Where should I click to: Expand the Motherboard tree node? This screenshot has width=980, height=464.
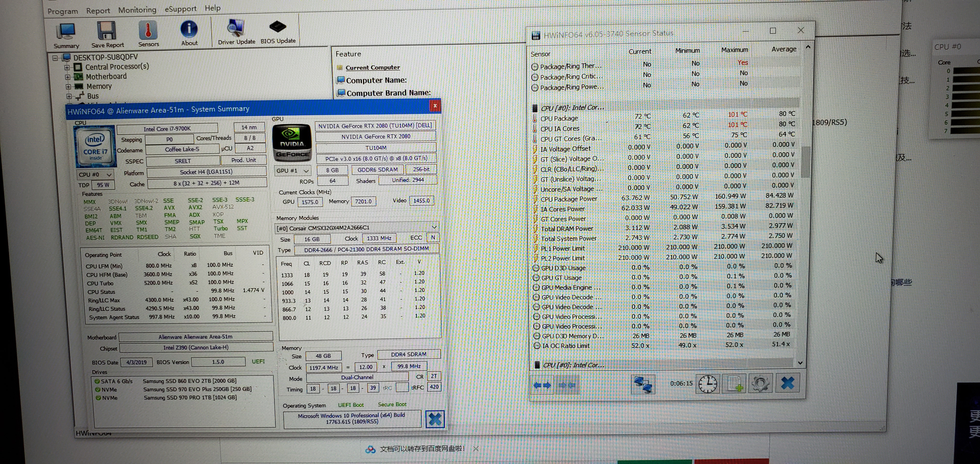68,77
